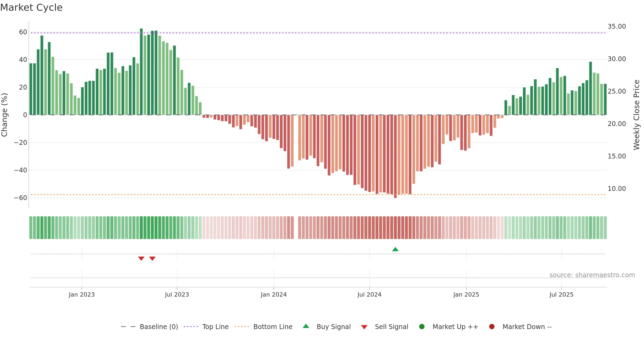Screen dimensions: 644x362
Task: Click the 30.00 price axis tick
Action: point(617,59)
